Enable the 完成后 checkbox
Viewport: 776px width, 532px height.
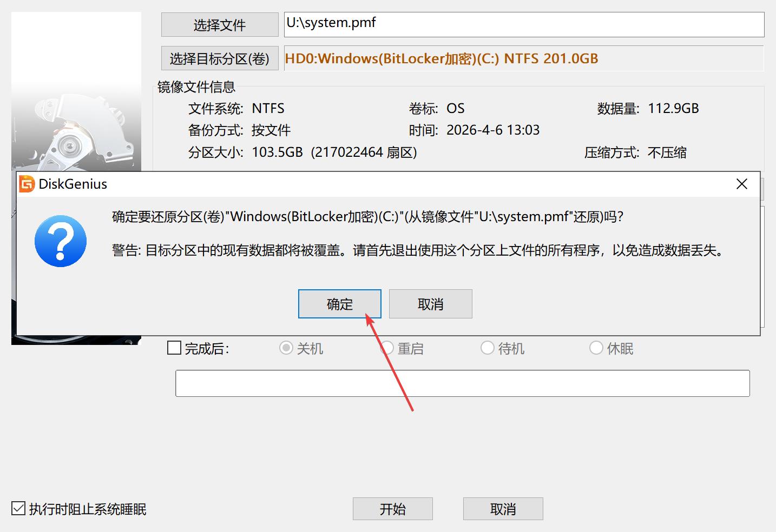point(174,348)
